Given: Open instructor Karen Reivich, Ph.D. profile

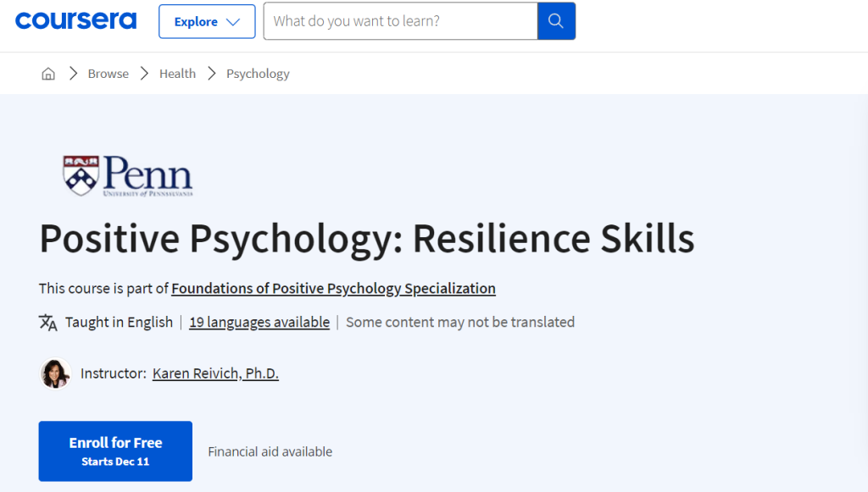Looking at the screenshot, I should [x=215, y=373].
